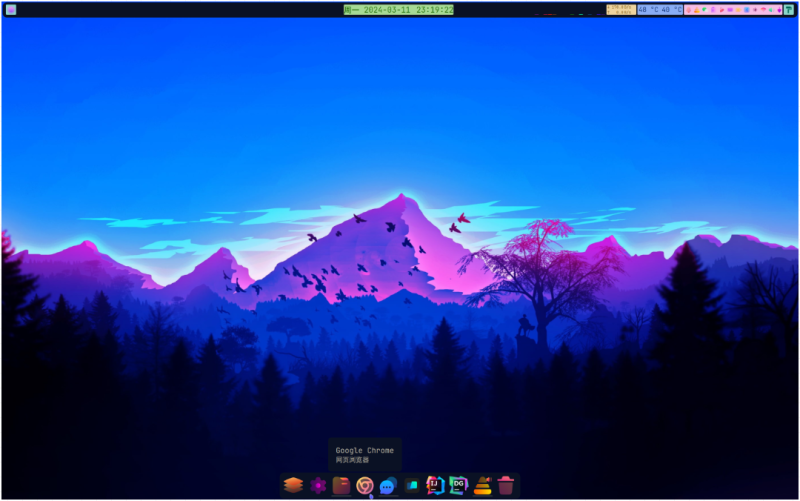The height and width of the screenshot is (501, 800).
Task: Open the stacked layers launcher in dock
Action: [292, 485]
